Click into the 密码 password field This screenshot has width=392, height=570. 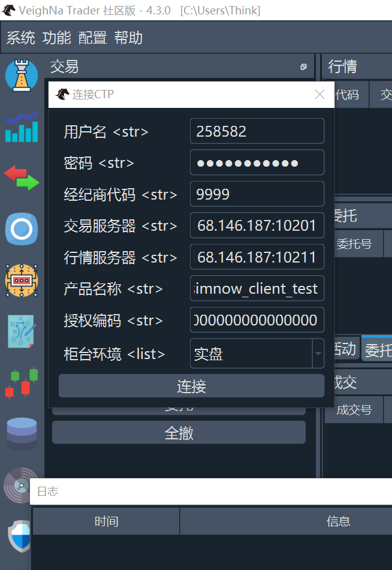pos(257,163)
